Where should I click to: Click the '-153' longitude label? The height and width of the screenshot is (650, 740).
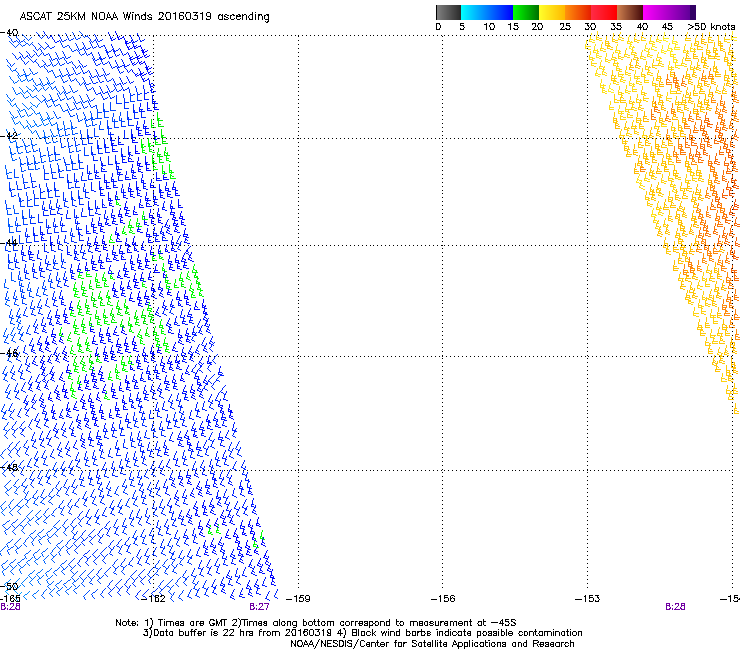click(x=587, y=598)
